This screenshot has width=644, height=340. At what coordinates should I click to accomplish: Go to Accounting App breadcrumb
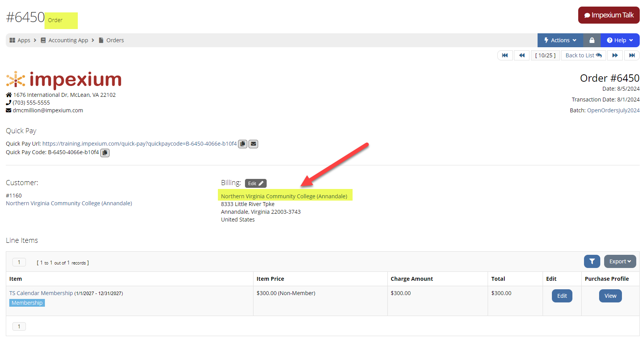tap(64, 40)
